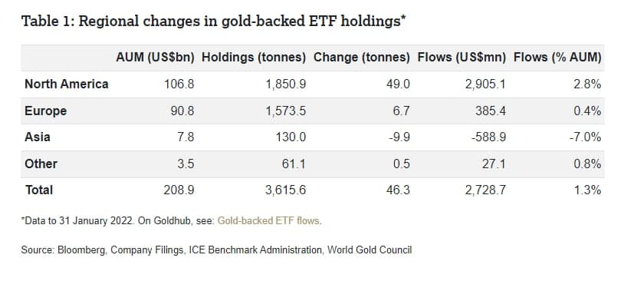Select the Total row label

[x=39, y=190]
